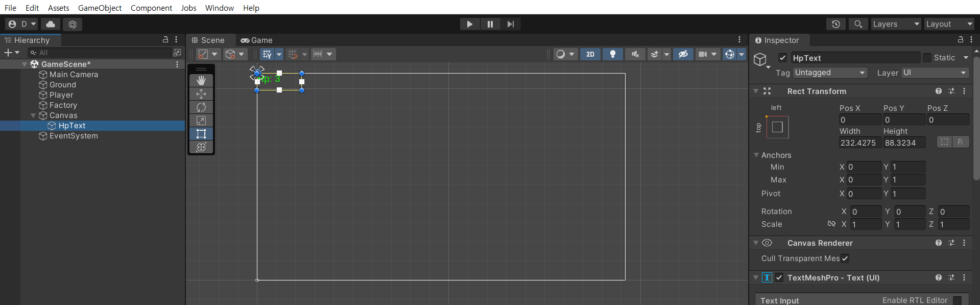Open the Package Manager cube icon
980x305 pixels.
click(x=73, y=24)
